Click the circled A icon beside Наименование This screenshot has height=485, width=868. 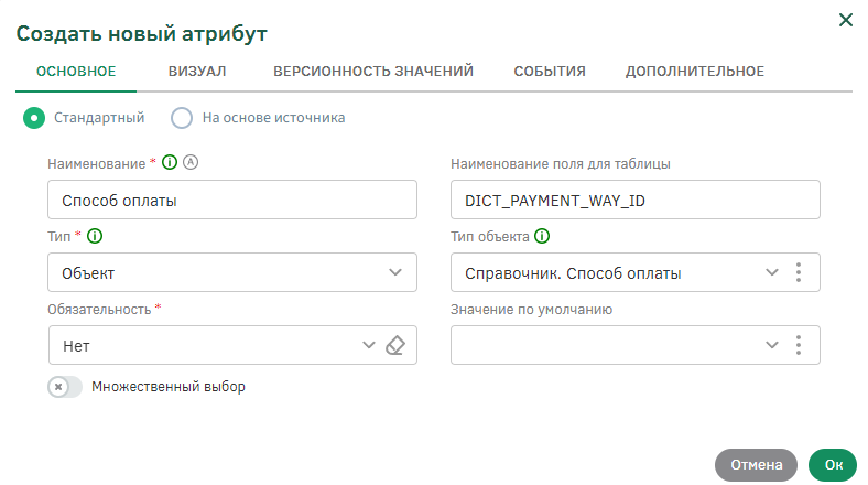pos(191,163)
